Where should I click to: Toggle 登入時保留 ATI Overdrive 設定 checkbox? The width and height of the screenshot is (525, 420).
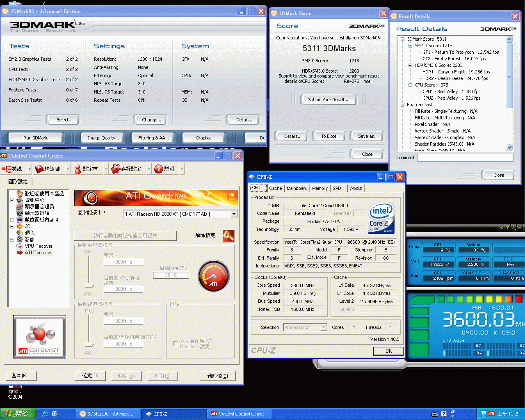[175, 344]
